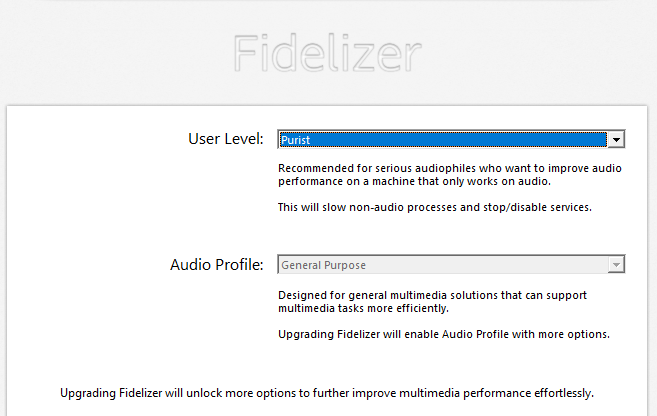Open the User Level dropdown arrow
The height and width of the screenshot is (416, 657).
(616, 140)
